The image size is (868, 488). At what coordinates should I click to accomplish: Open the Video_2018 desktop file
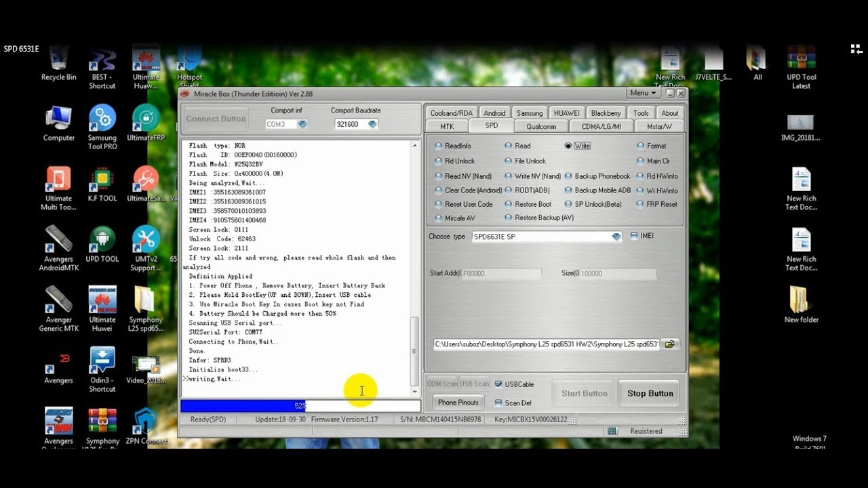(146, 370)
